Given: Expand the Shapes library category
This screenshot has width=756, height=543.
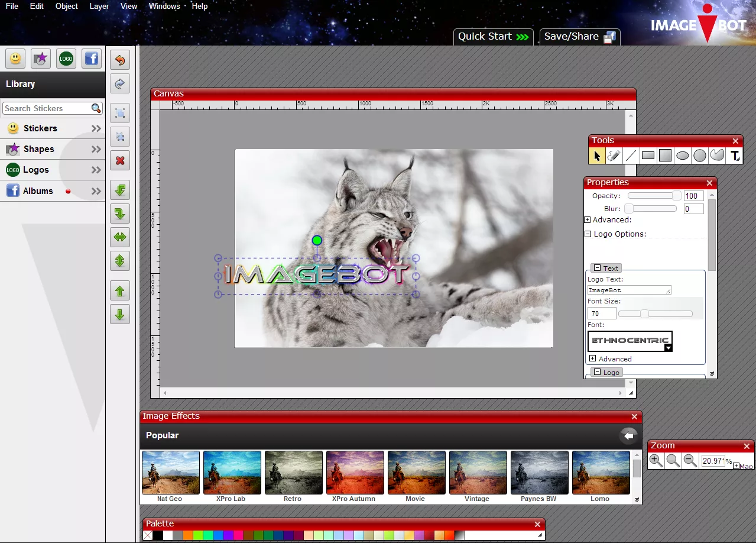Looking at the screenshot, I should (96, 149).
